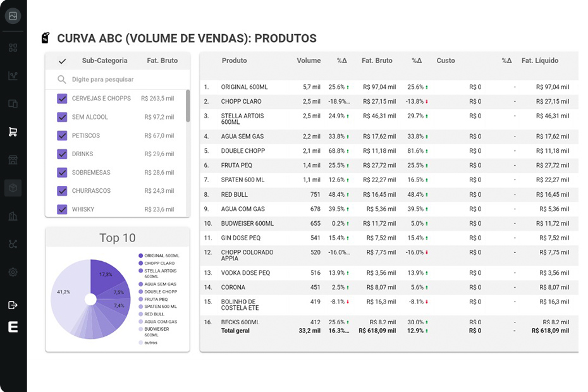
Task: Open the settings gear sidebar icon
Action: click(13, 272)
